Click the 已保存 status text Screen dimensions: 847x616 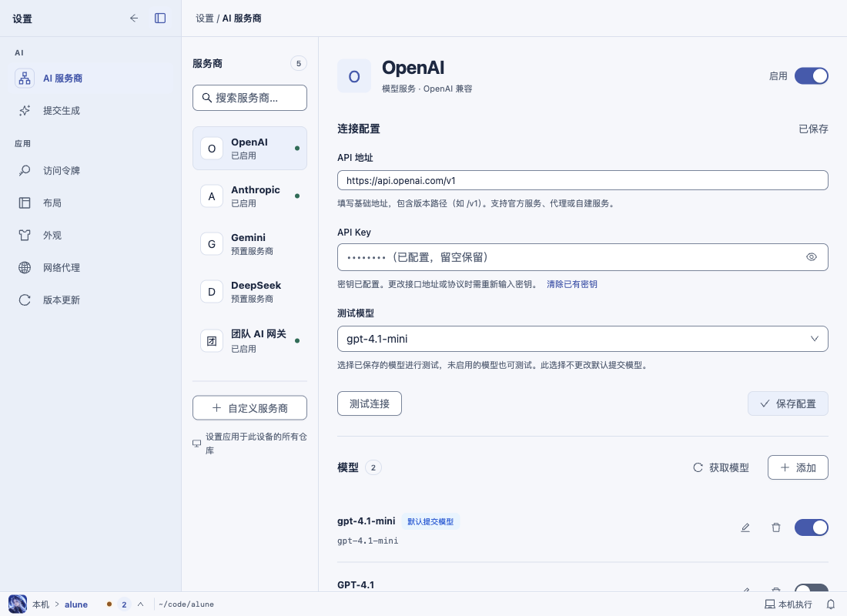[813, 129]
